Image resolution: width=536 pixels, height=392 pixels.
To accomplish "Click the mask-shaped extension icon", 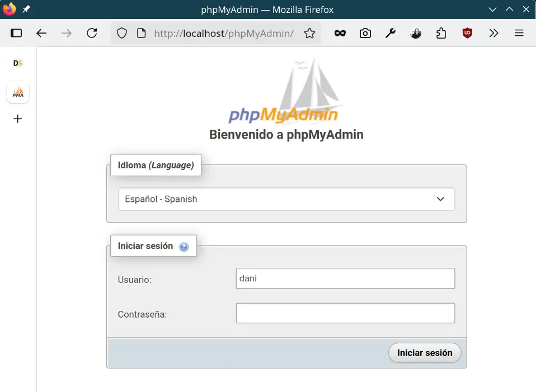I will [340, 33].
